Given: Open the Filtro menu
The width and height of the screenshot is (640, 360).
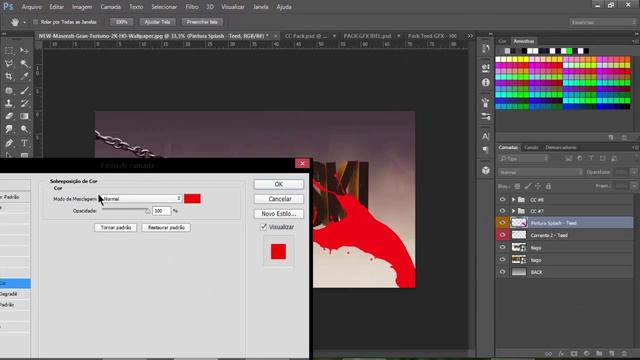Looking at the screenshot, I should pos(192,7).
